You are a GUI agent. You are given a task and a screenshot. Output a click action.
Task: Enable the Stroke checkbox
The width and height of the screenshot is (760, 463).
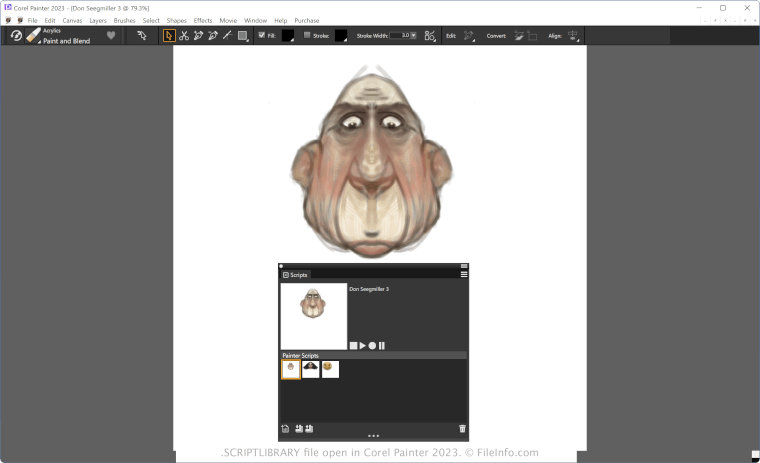pyautogui.click(x=307, y=35)
